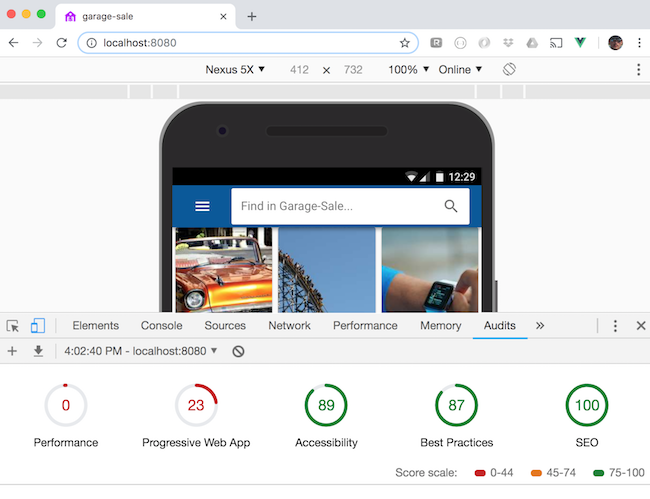Close the garage-sale tab
Image resolution: width=650 pixels, height=499 pixels.
point(223,17)
